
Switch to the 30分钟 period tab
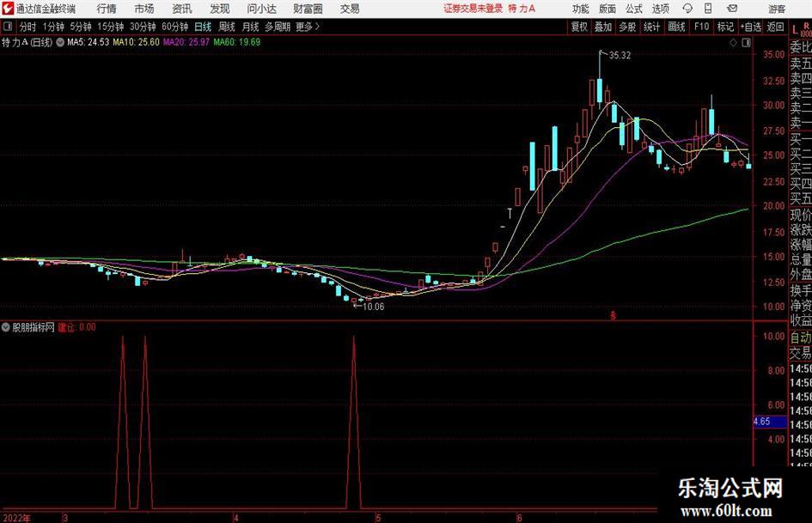pos(143,27)
